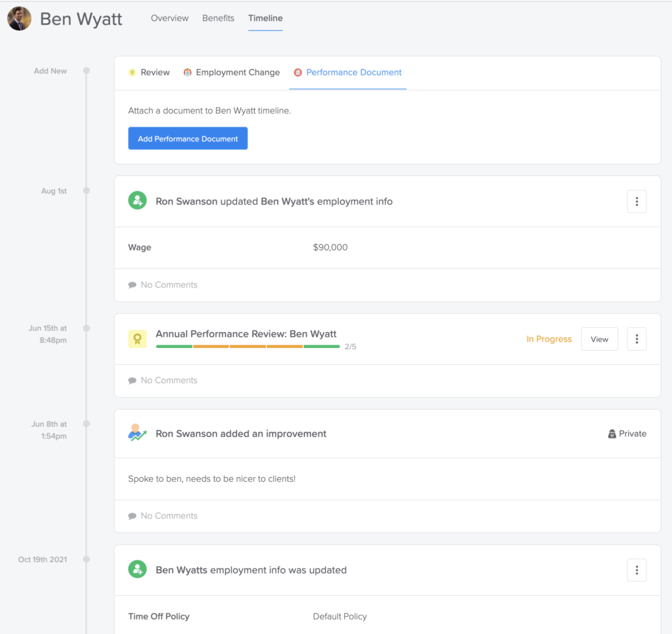Click the Annual Performance Review progress bar
672x634 pixels.
pos(247,347)
